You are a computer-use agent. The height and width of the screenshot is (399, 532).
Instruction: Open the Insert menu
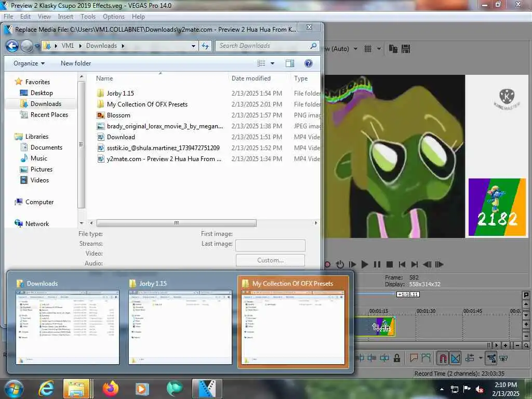pos(65,17)
